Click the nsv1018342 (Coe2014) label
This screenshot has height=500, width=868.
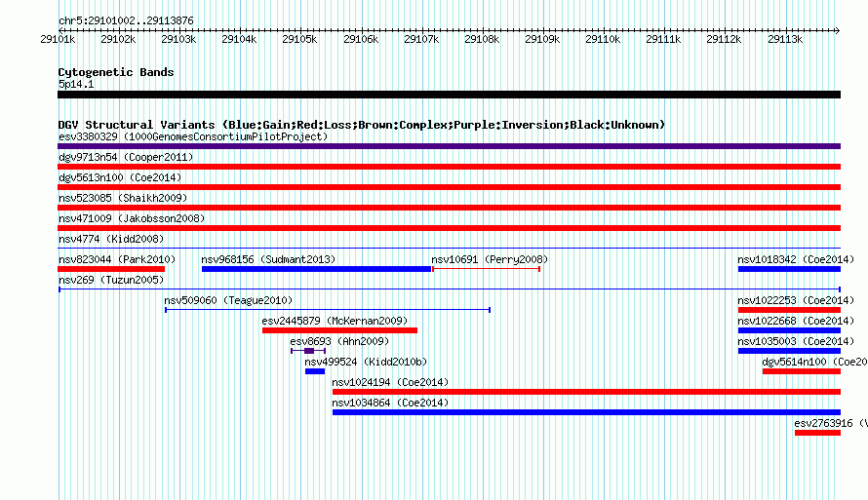(x=796, y=259)
